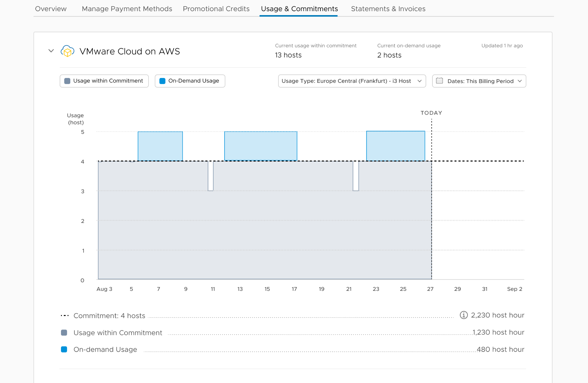The width and height of the screenshot is (588, 383).
Task: Click the 'Aug 3' axis label
Action: 104,289
